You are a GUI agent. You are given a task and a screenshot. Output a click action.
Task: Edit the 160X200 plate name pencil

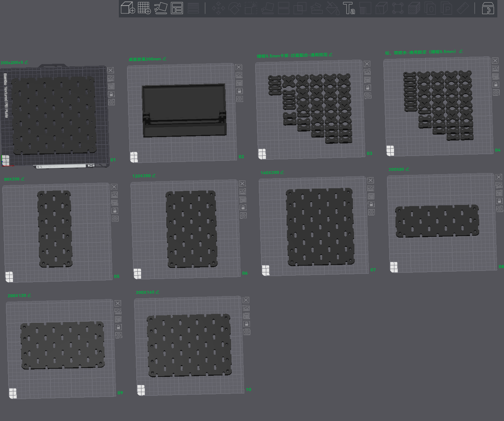tap(282, 172)
